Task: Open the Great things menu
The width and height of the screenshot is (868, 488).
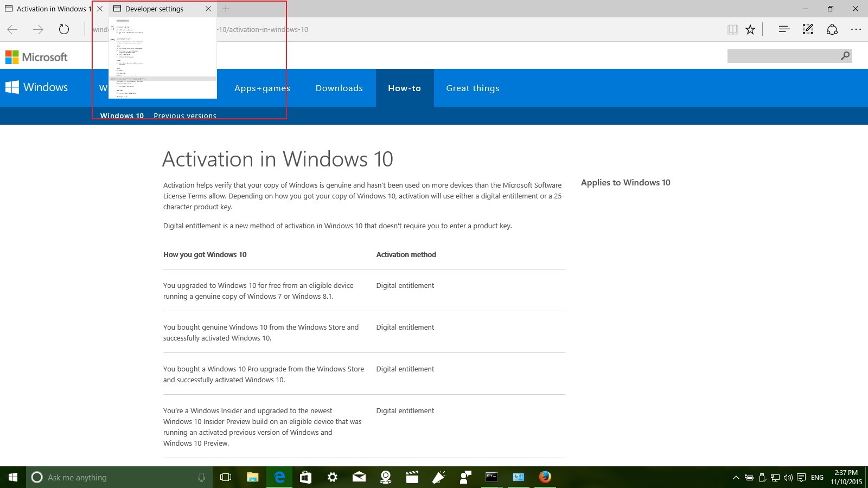Action: (473, 88)
